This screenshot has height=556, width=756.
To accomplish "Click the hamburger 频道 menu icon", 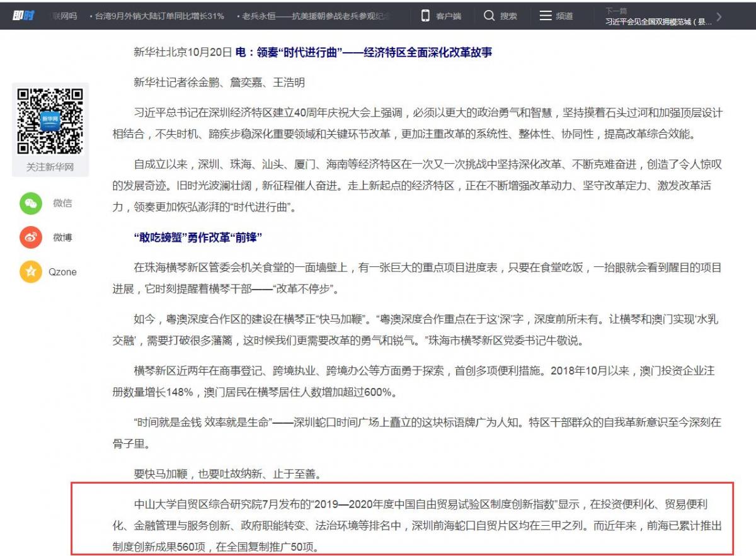I will (x=546, y=16).
